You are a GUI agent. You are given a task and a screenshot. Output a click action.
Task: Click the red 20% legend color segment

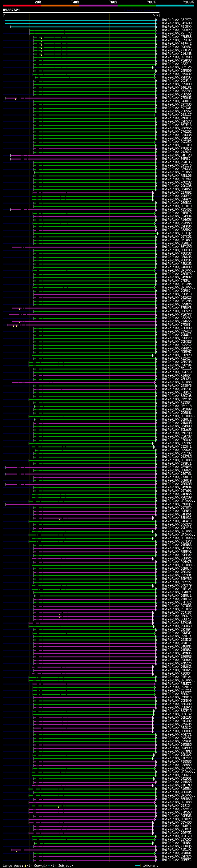tap(22, 6)
